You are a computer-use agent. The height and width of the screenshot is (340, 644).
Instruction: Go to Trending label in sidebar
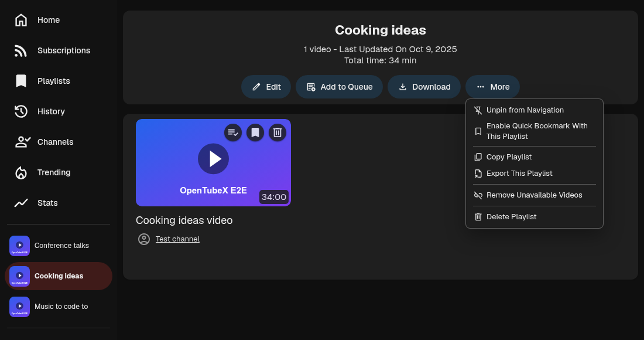pos(54,173)
